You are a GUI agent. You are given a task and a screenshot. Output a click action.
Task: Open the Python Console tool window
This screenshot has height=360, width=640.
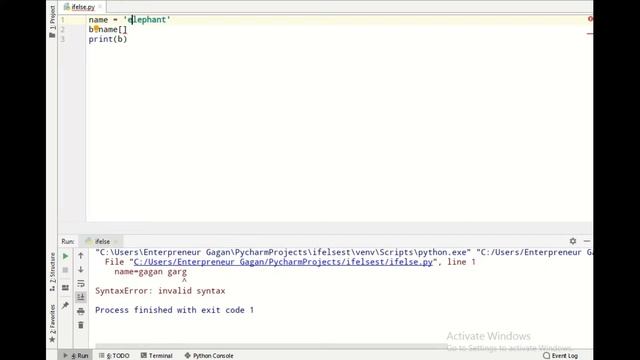pos(209,356)
